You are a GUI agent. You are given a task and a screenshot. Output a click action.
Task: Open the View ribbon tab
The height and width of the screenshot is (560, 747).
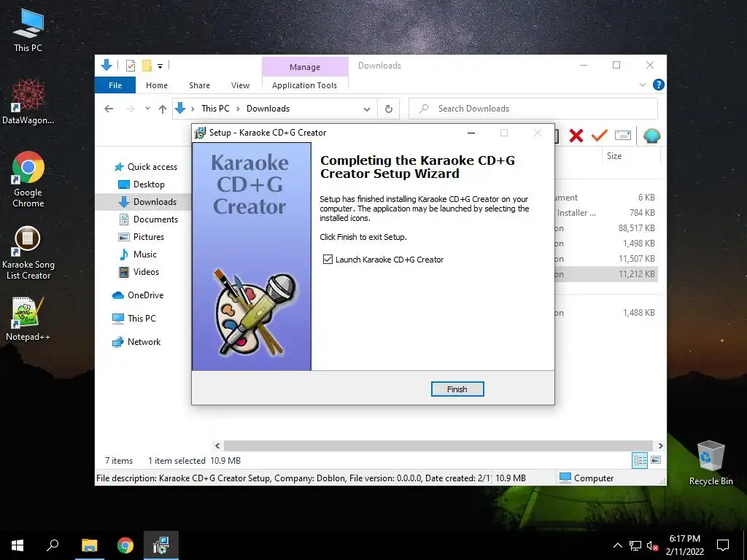pos(240,85)
